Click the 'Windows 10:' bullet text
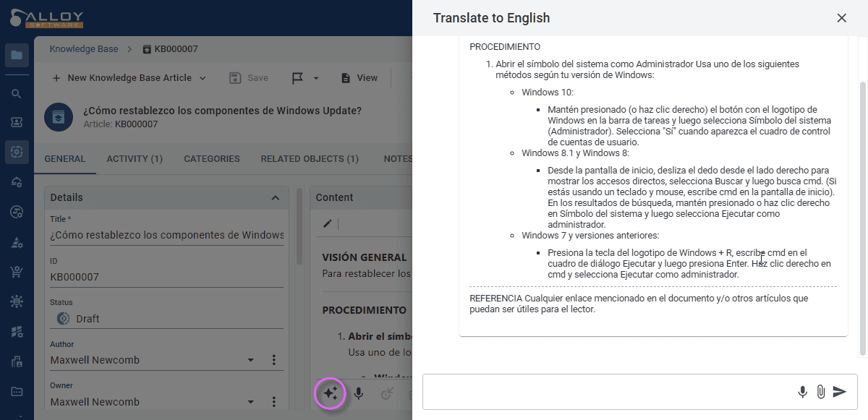This screenshot has height=420, width=868. 548,93
